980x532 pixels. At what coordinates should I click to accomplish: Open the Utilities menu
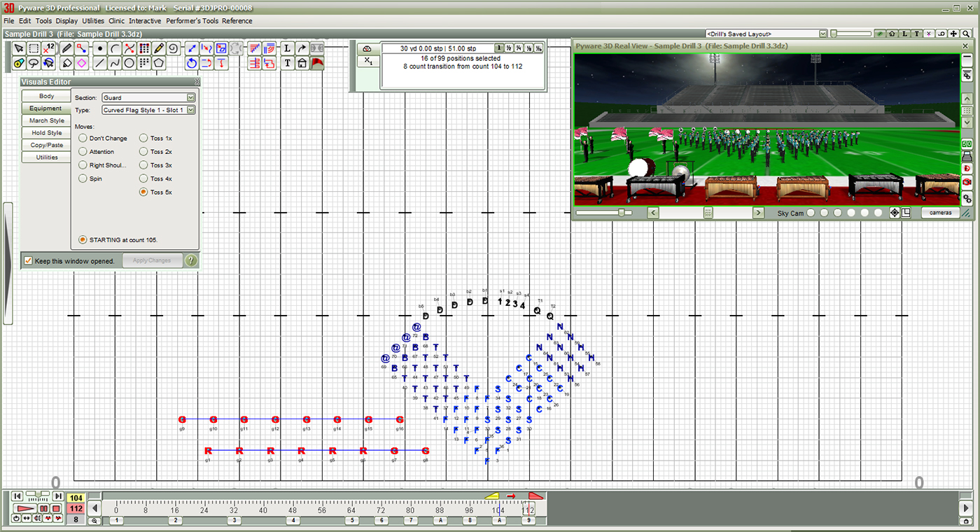tap(93, 21)
